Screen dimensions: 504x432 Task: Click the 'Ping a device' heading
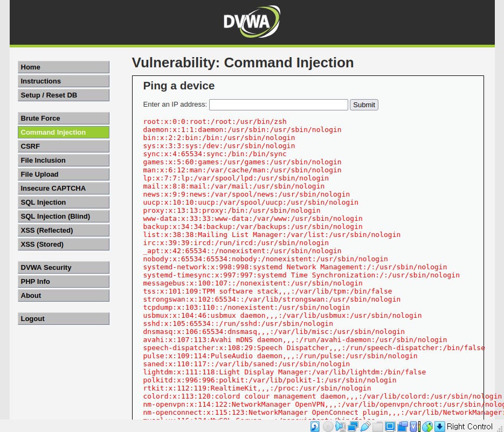[179, 86]
